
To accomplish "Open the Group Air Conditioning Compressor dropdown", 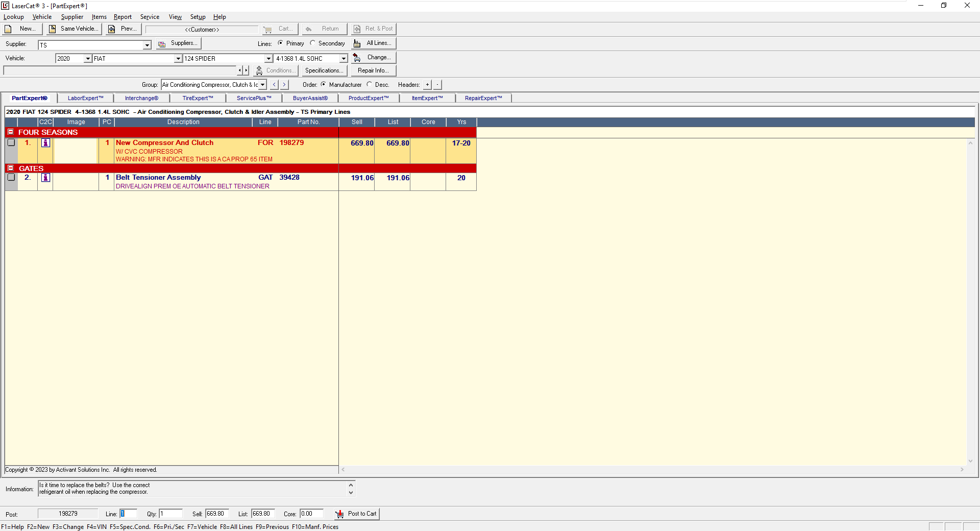I will pyautogui.click(x=263, y=85).
